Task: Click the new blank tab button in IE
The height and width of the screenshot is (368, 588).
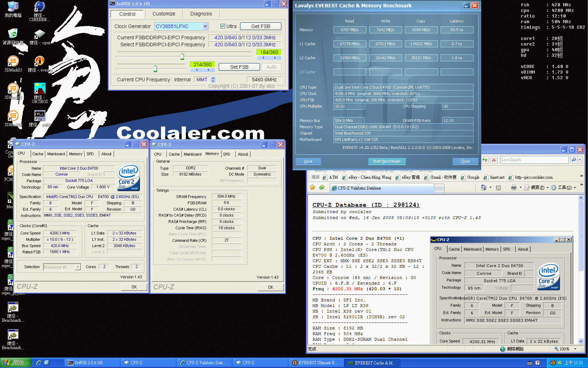Action: point(439,189)
